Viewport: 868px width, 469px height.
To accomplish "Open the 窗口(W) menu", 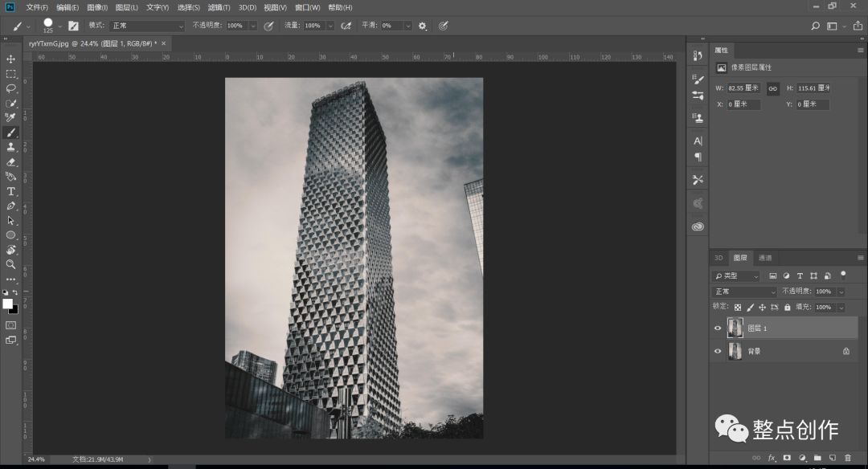I will click(x=308, y=7).
